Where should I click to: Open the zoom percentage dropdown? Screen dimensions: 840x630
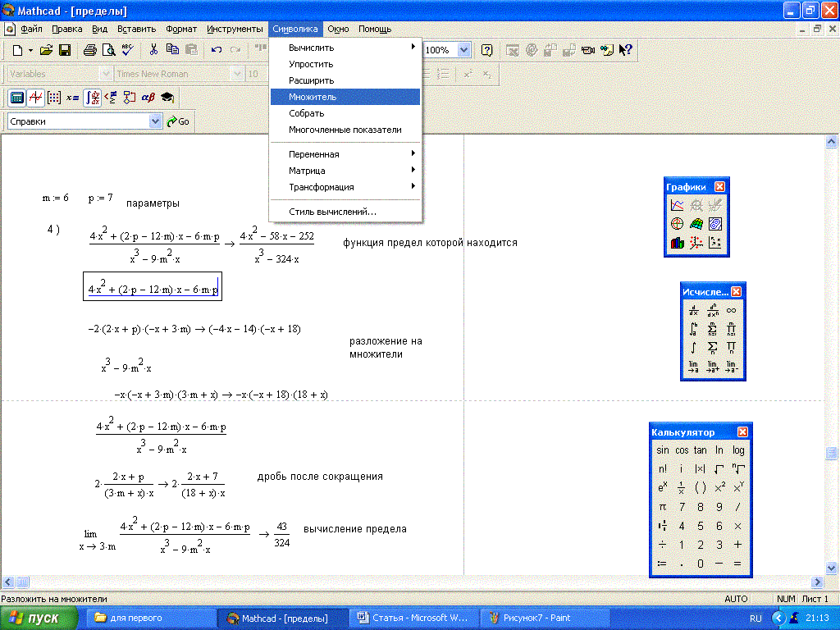(x=463, y=50)
